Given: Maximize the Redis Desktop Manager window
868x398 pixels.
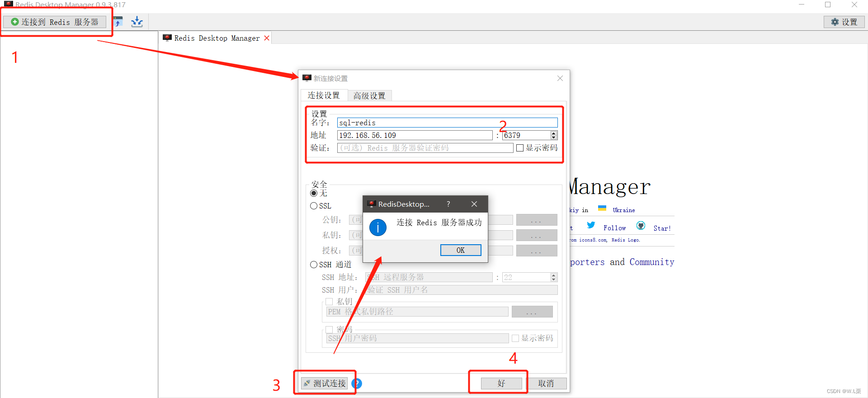Looking at the screenshot, I should [x=828, y=5].
